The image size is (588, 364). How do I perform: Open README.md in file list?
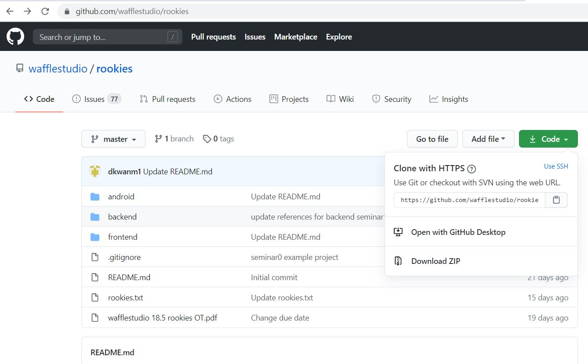[129, 278]
